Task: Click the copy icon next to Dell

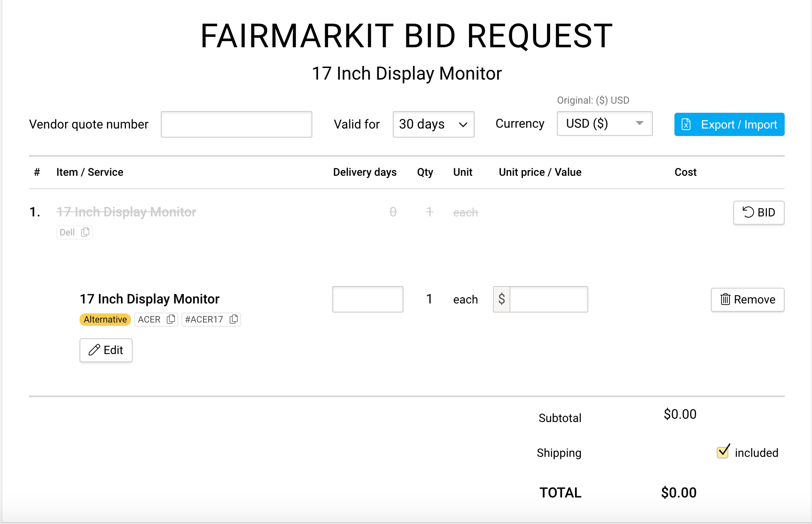Action: [85, 232]
